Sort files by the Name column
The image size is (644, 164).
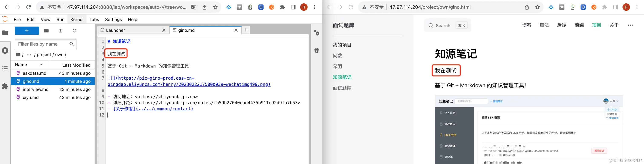coord(29,65)
